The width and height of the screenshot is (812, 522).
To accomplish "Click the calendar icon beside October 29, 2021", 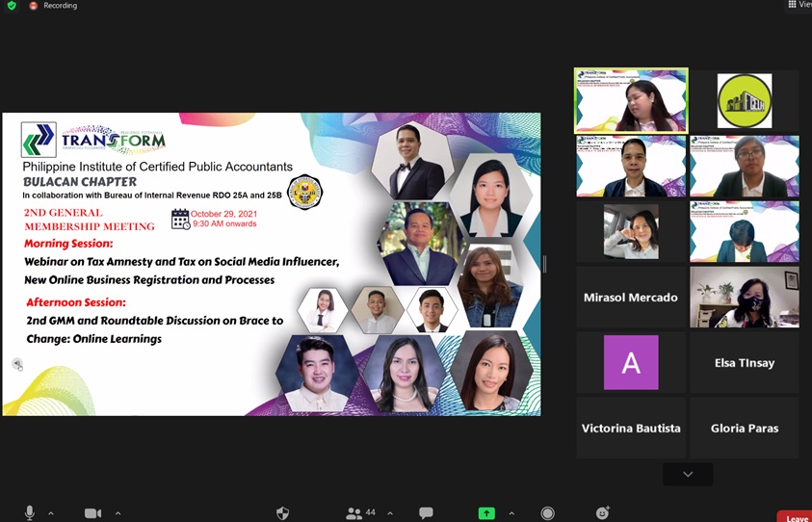I will [181, 219].
